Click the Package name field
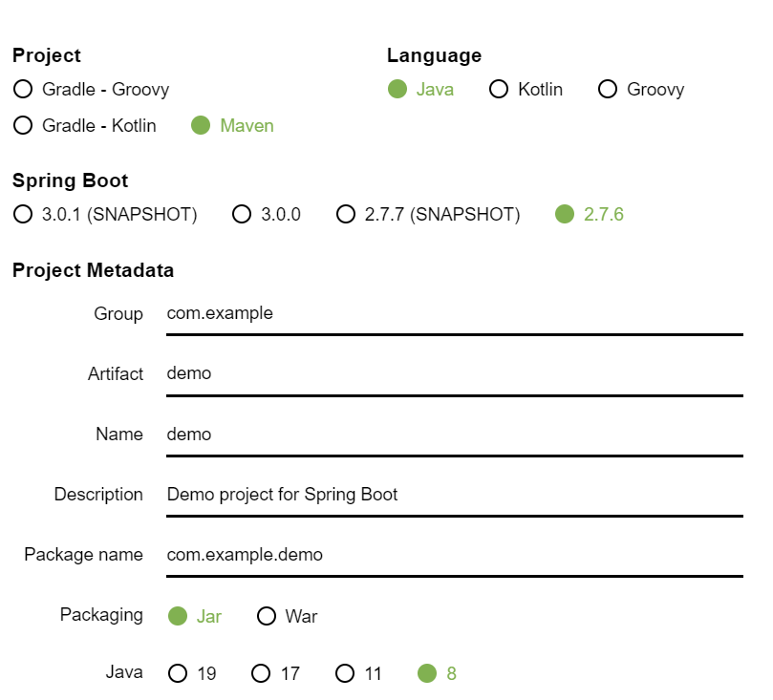 pyautogui.click(x=454, y=555)
